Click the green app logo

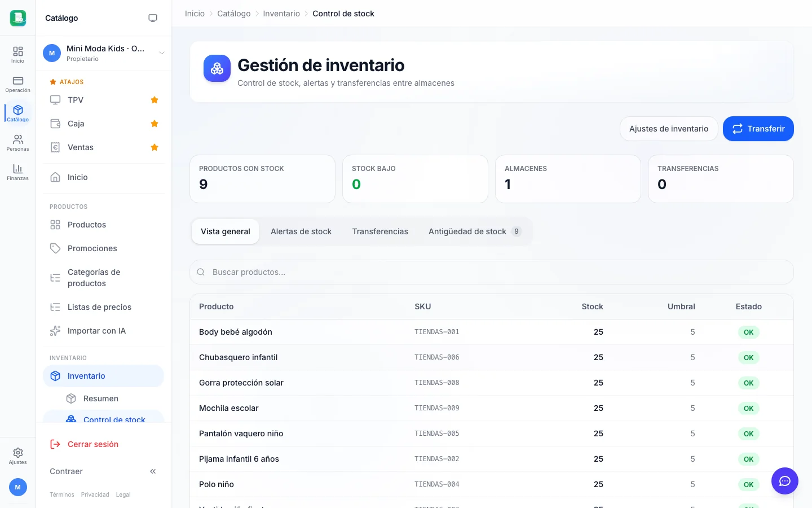18,18
